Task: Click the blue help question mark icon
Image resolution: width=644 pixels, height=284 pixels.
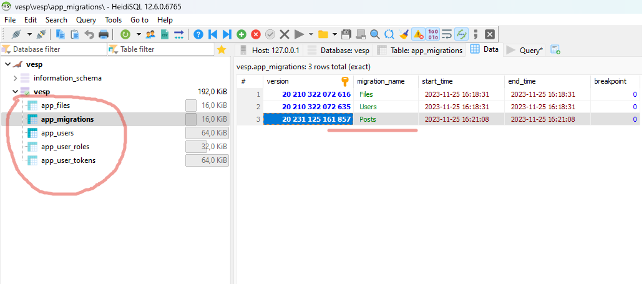Action: [x=198, y=34]
